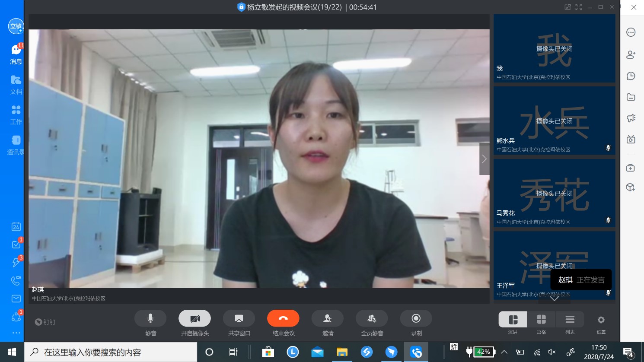Select 熊水兵 participant video tile

[554, 121]
